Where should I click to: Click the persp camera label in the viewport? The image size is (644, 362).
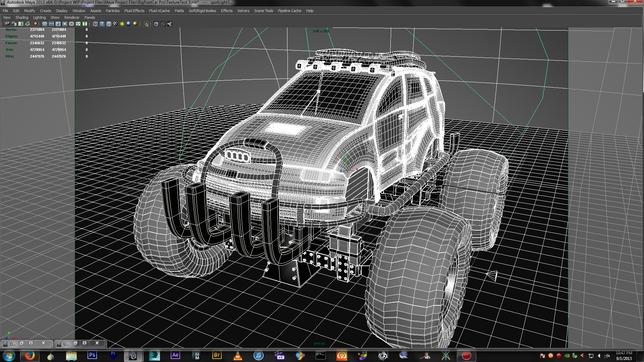point(319,343)
